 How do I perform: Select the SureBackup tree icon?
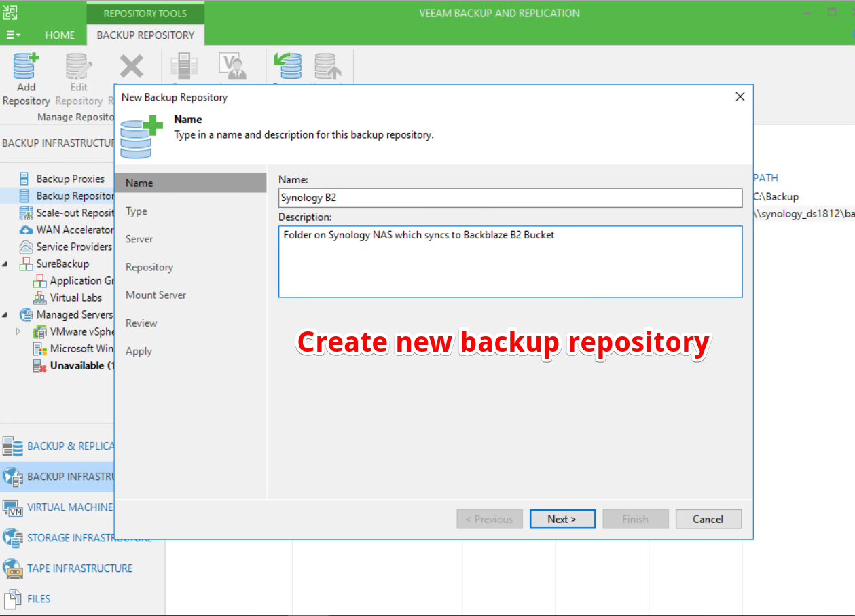point(26,264)
